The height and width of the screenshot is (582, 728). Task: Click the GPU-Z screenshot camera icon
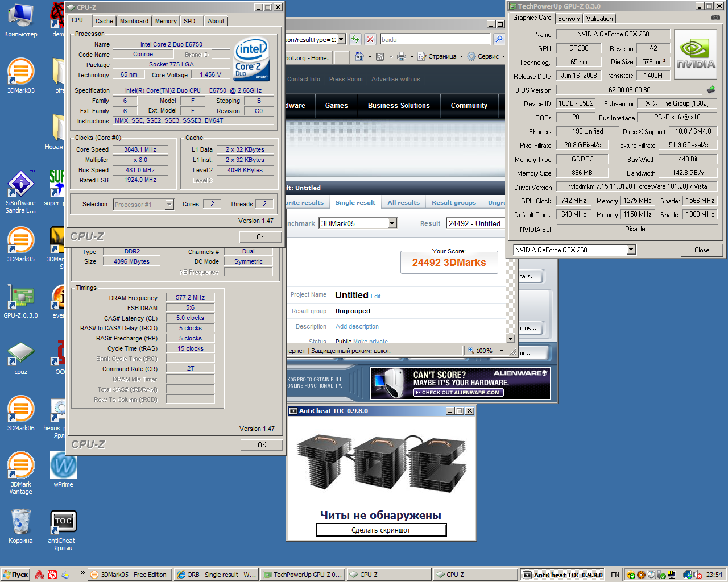pos(715,18)
